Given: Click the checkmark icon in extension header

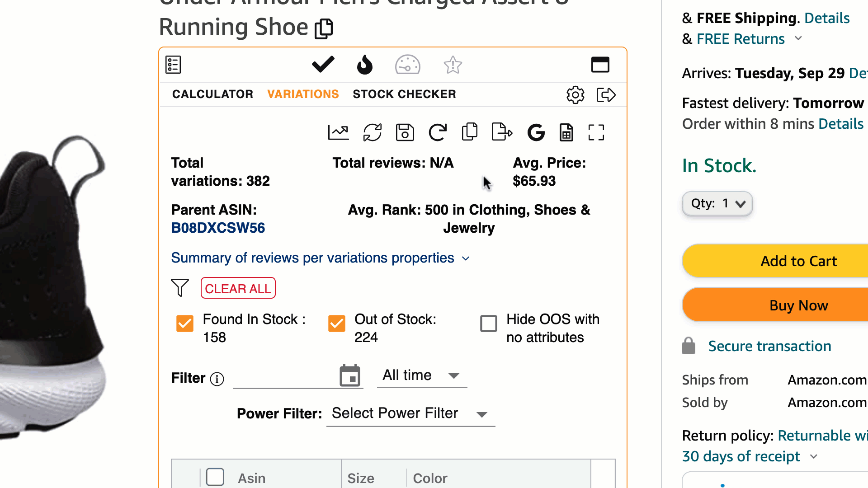Looking at the screenshot, I should 323,65.
